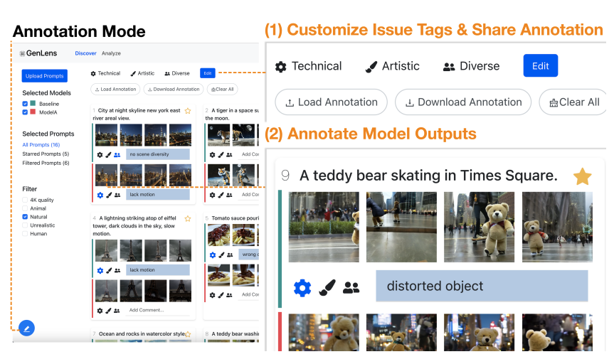The height and width of the screenshot is (364, 614).
Task: Click the teal Baseline color swatch
Action: (x=33, y=103)
